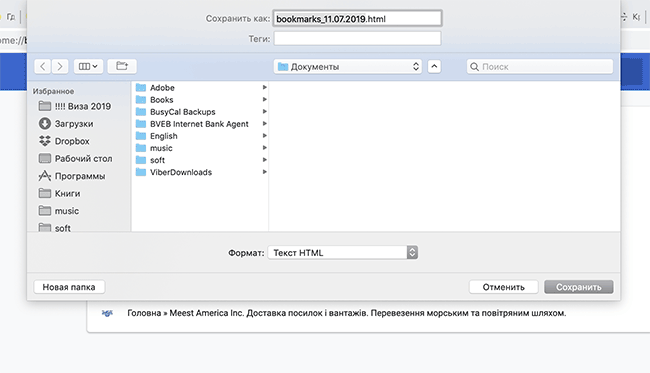Click the Рабочий стол desktop icon
The width and height of the screenshot is (650, 373).
pos(45,158)
